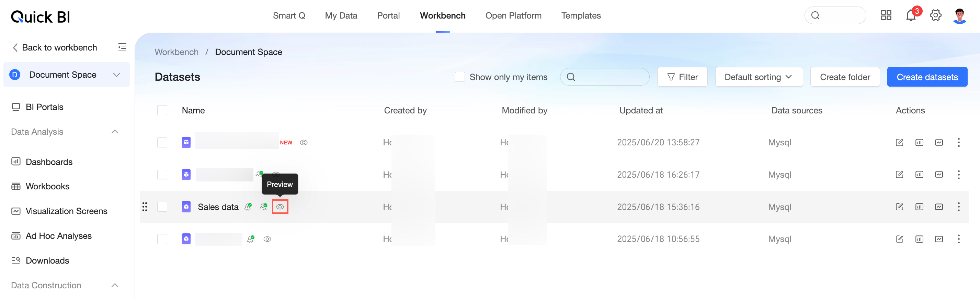
Task: Open more actions menu for Sales data
Action: click(x=959, y=207)
